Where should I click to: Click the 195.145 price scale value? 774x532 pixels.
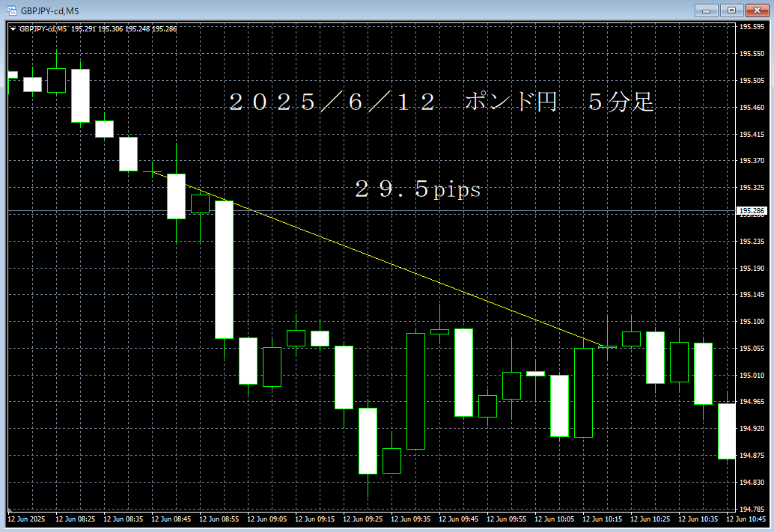pos(752,295)
